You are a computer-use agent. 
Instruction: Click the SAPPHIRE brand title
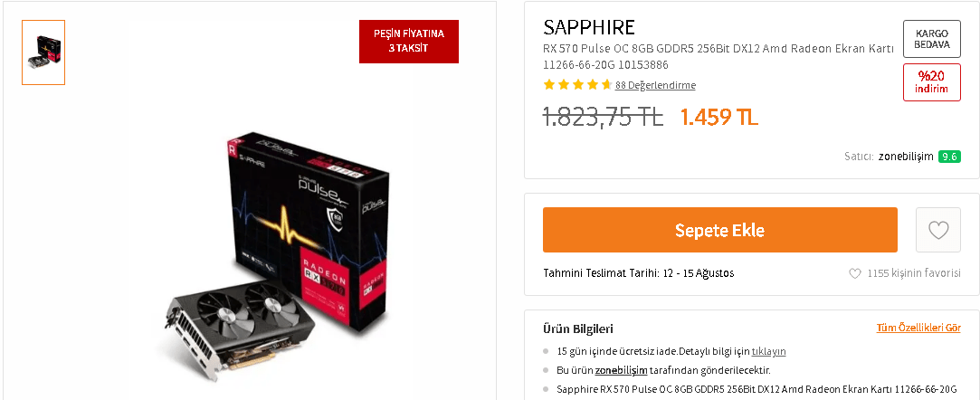589,27
